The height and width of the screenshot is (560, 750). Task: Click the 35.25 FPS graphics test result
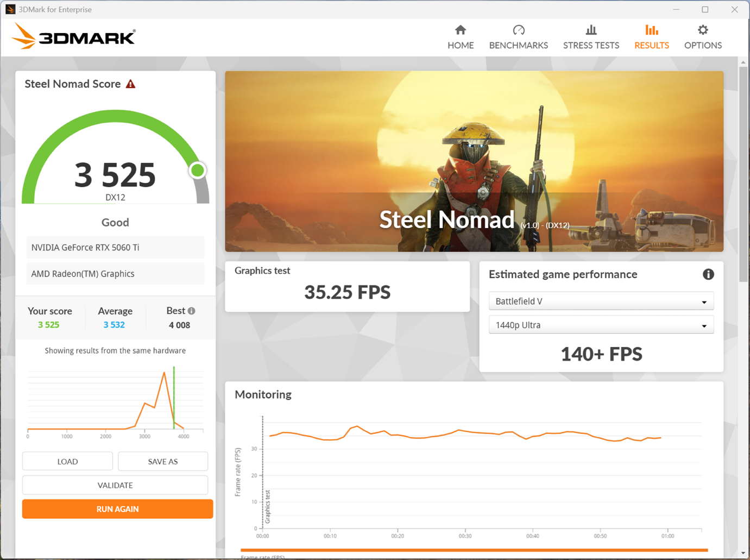pyautogui.click(x=348, y=292)
